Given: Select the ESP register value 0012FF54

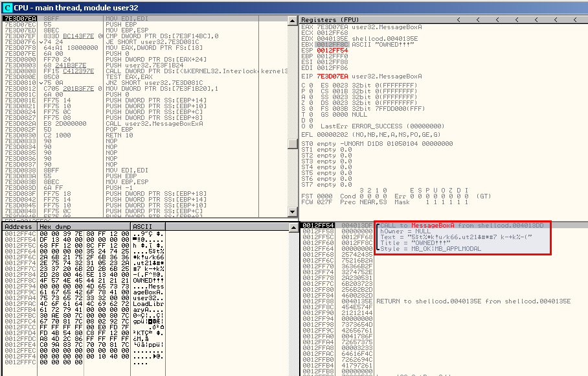Looking at the screenshot, I should [332, 50].
